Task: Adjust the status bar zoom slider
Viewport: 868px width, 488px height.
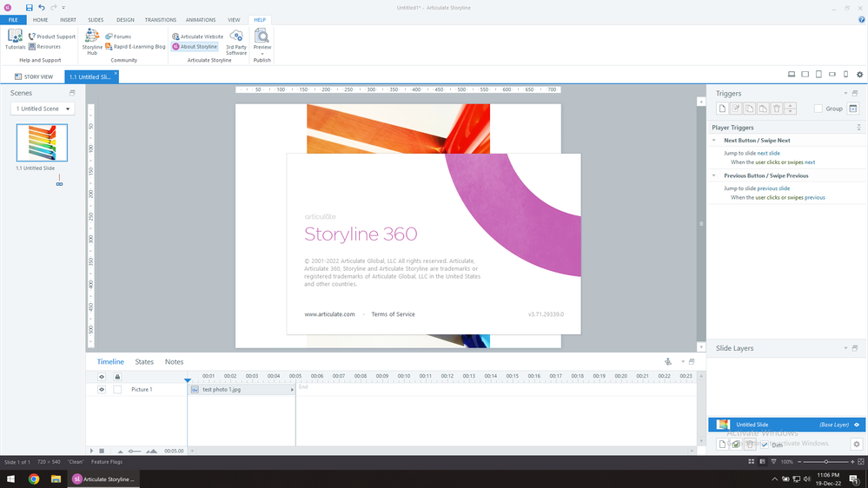Action: [826, 461]
